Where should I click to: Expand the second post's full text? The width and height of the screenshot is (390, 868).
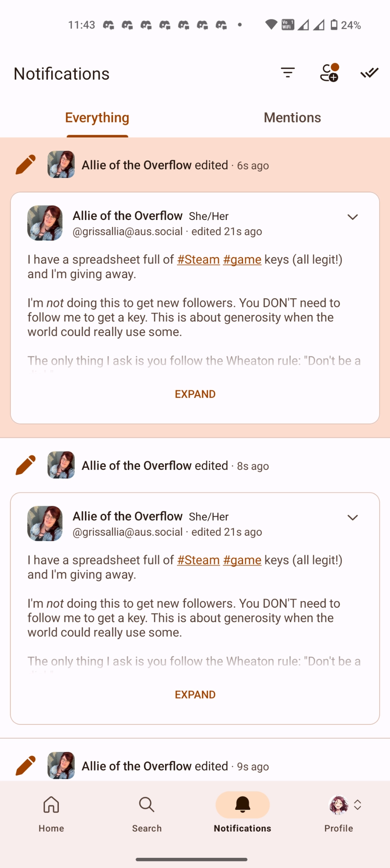(195, 695)
